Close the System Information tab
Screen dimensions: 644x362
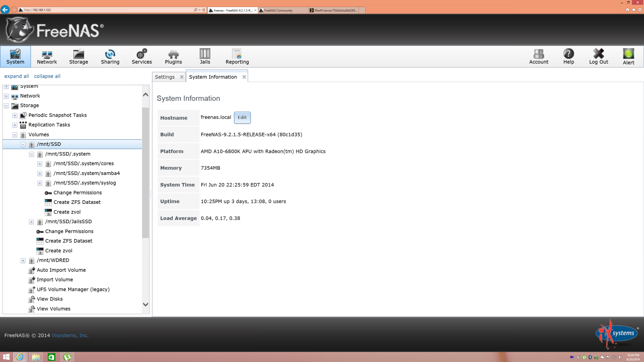coord(244,77)
